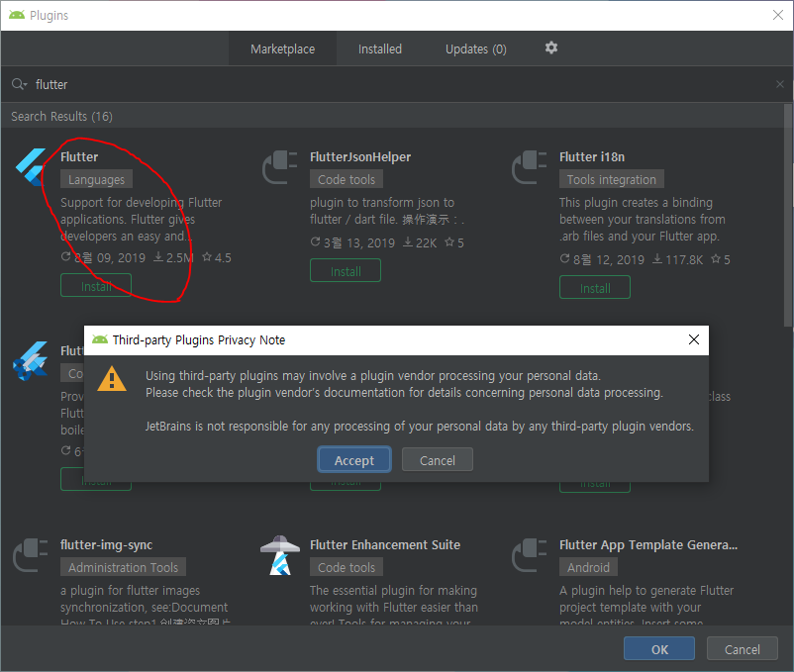Click the 22K downloads count of FlutterJsonHelper

pos(420,242)
